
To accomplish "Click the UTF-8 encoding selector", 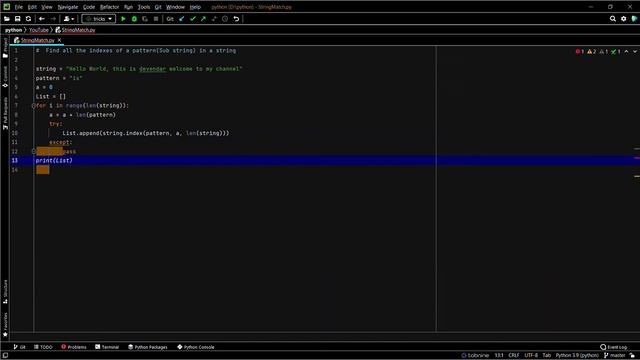I will coord(531,356).
